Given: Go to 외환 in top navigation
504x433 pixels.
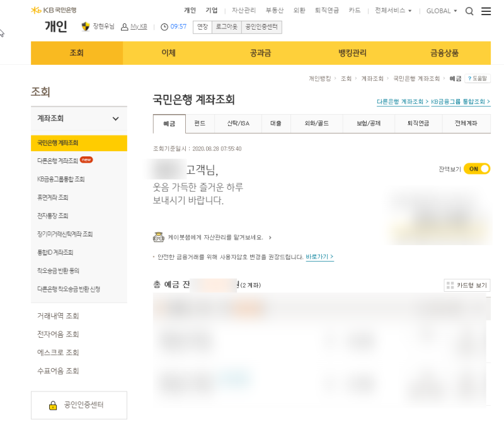Looking at the screenshot, I should coord(299,11).
